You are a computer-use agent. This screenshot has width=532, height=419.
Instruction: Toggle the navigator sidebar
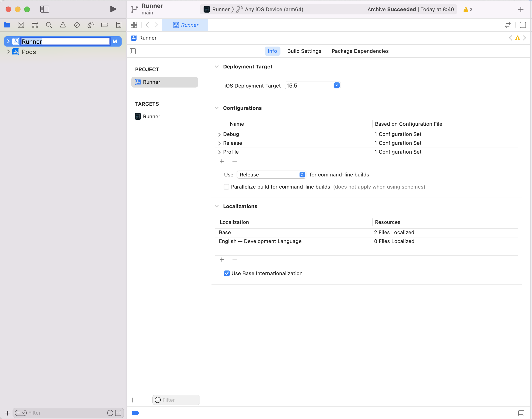(x=45, y=9)
